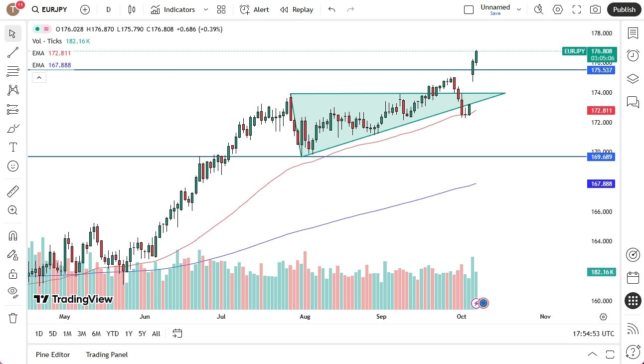Image resolution: width=644 pixels, height=364 pixels.
Task: Lock all drawings on the chart
Action: tap(12, 274)
